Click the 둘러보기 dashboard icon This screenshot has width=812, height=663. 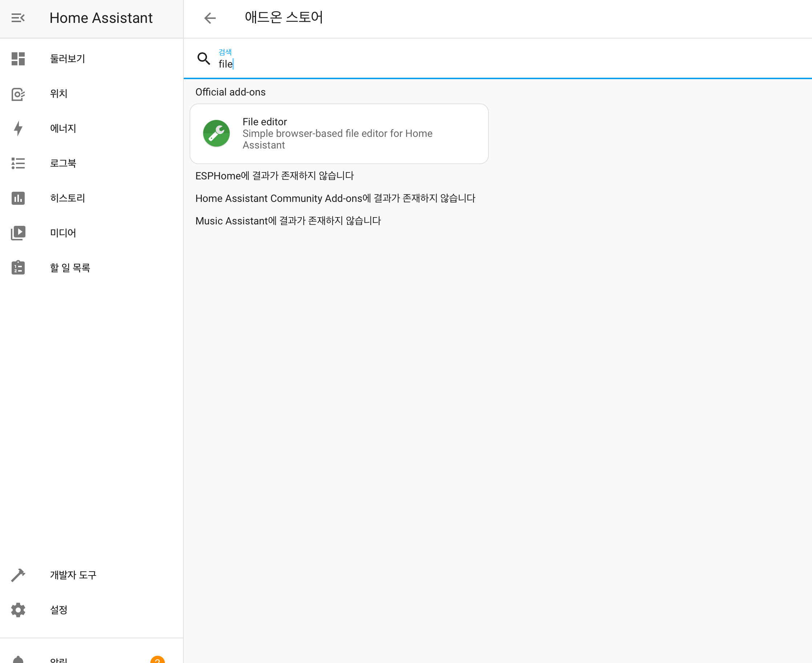18,59
